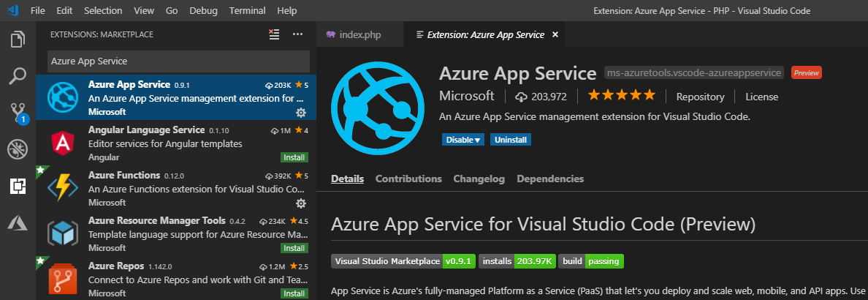The width and height of the screenshot is (868, 300).
Task: Select the Contributions tab
Action: 408,179
